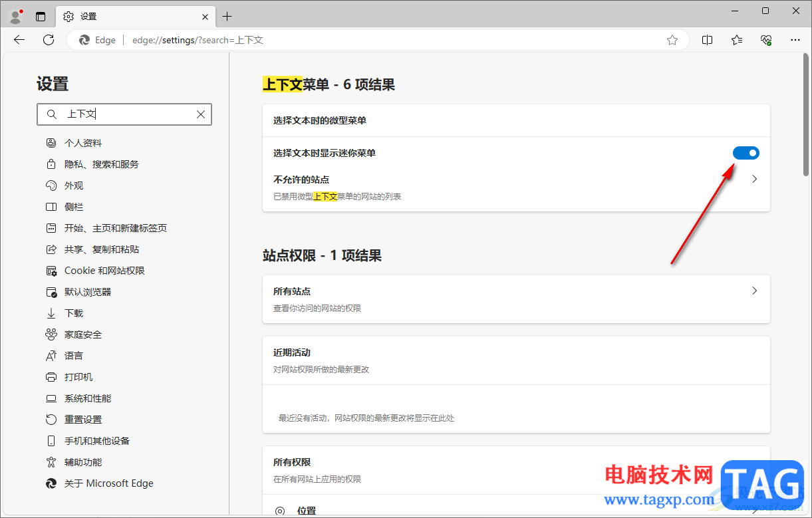Image resolution: width=812 pixels, height=518 pixels.
Task: Close the 设置 tab
Action: (x=205, y=17)
